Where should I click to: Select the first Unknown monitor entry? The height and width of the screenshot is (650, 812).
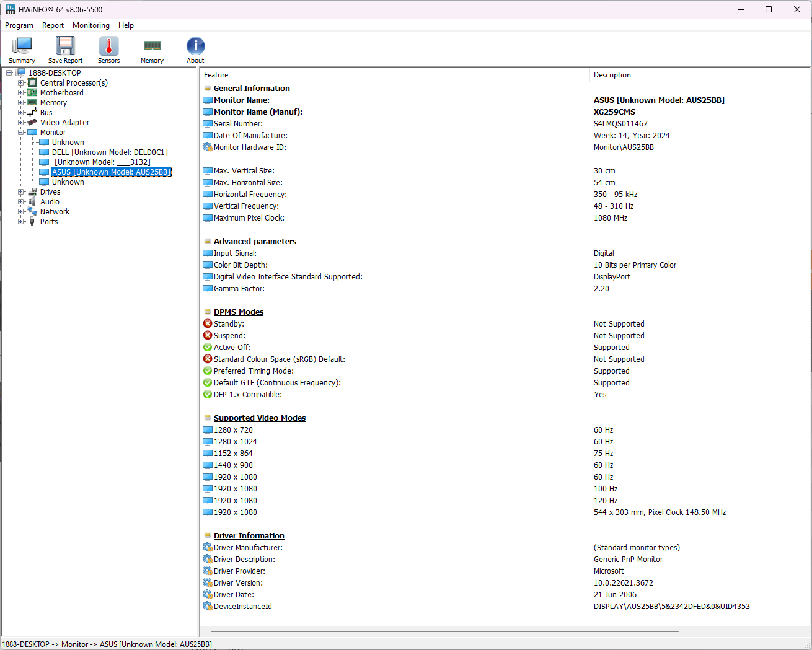click(68, 143)
